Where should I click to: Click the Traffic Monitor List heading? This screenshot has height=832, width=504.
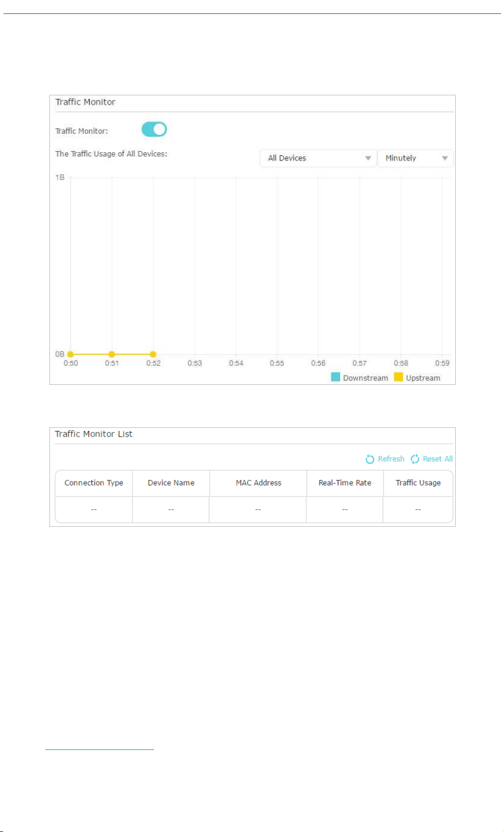[94, 434]
